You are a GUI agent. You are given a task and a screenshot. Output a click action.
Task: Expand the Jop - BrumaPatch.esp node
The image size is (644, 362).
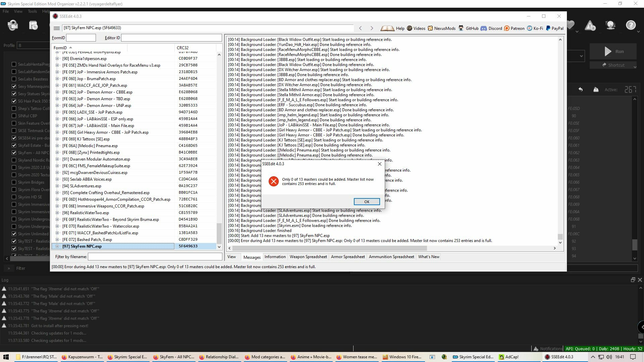click(57, 79)
